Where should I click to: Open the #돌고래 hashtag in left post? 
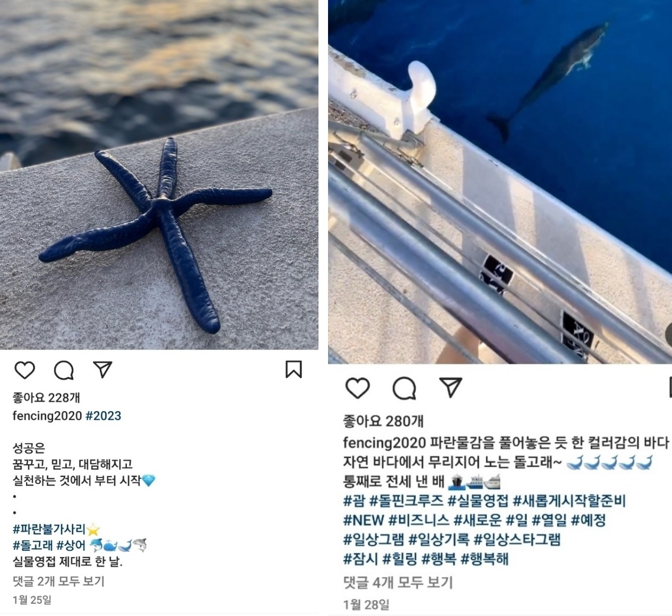click(x=33, y=545)
